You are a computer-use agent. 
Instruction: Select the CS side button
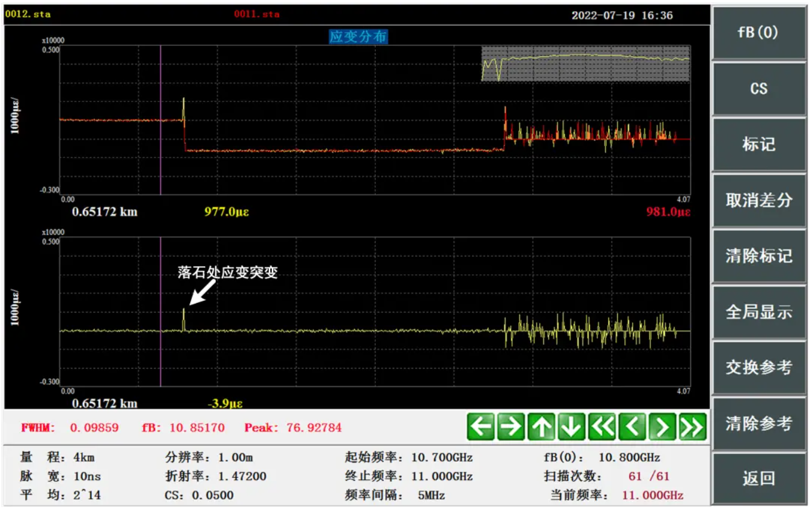(x=758, y=88)
